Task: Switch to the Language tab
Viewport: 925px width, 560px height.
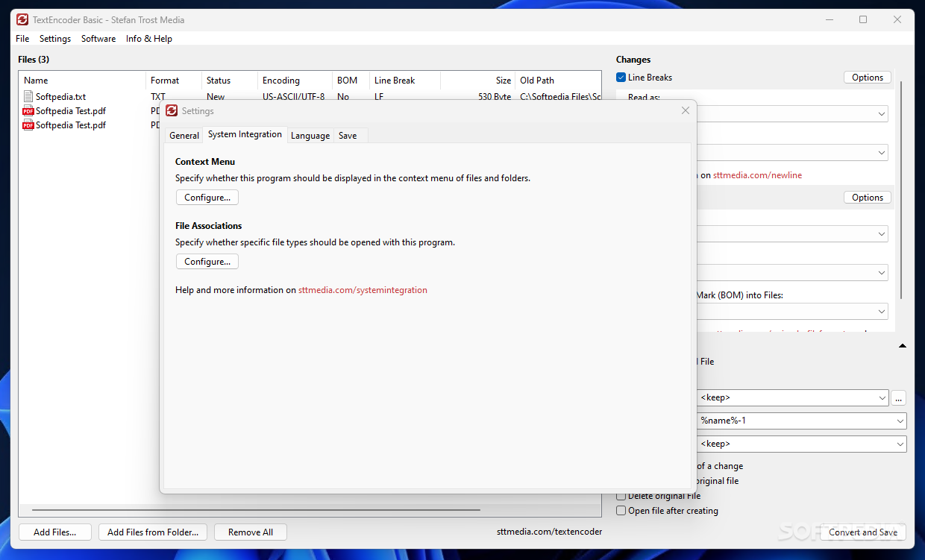Action: coord(310,136)
